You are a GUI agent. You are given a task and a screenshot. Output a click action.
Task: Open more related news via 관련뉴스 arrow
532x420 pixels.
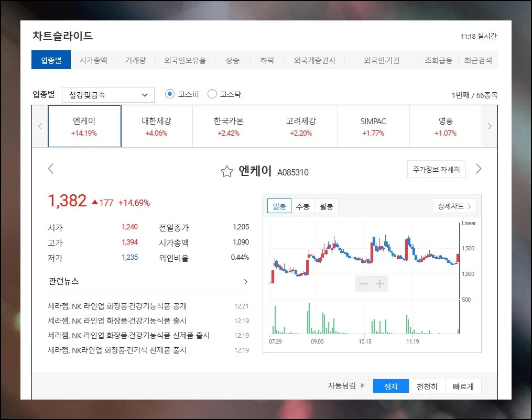pyautogui.click(x=245, y=282)
